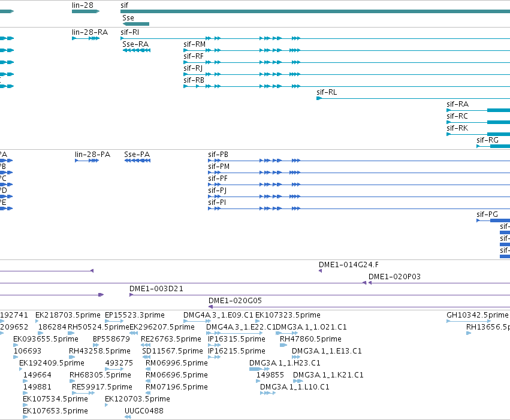Select the sif-RA transcript label
The height and width of the screenshot is (420, 510).
pos(458,104)
